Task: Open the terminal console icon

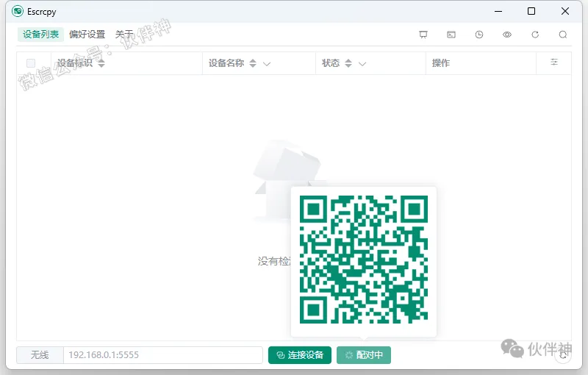Action: click(x=451, y=35)
